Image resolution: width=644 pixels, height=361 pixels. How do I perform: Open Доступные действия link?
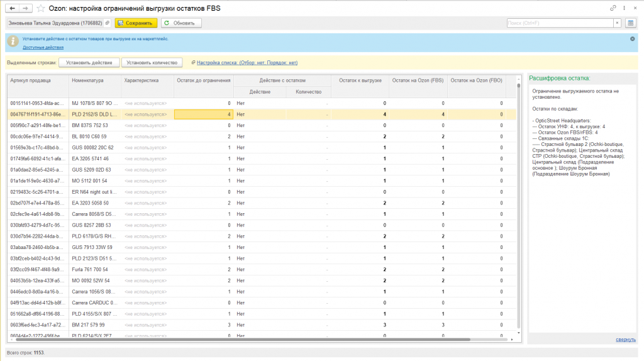coord(43,47)
